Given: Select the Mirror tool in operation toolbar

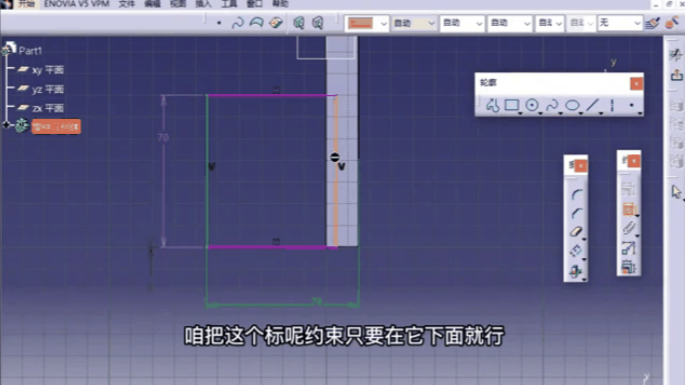Looking at the screenshot, I should pos(576,251).
